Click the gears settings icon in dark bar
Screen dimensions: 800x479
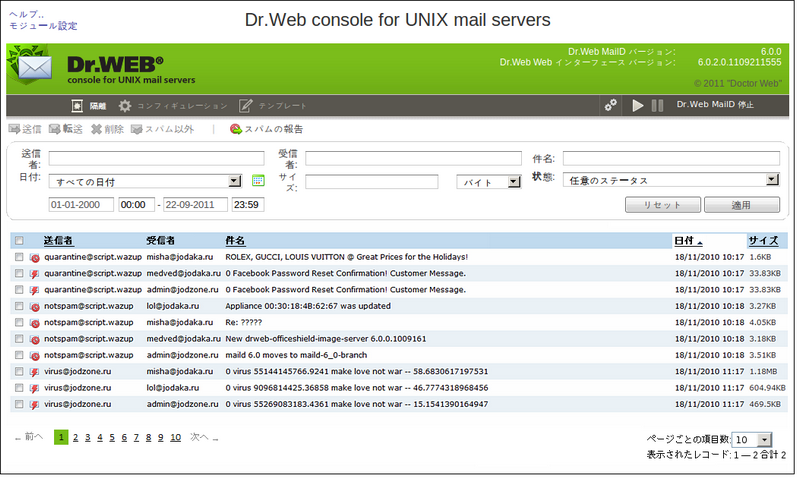click(611, 105)
